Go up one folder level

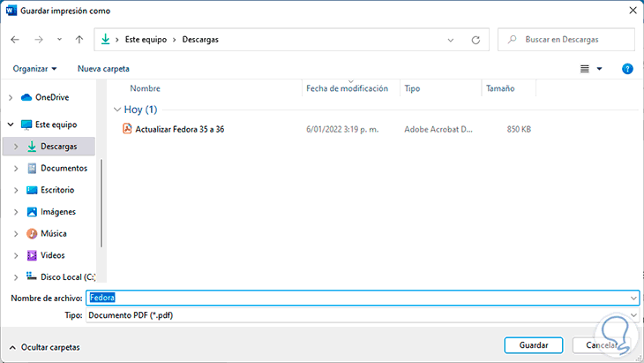click(x=79, y=40)
